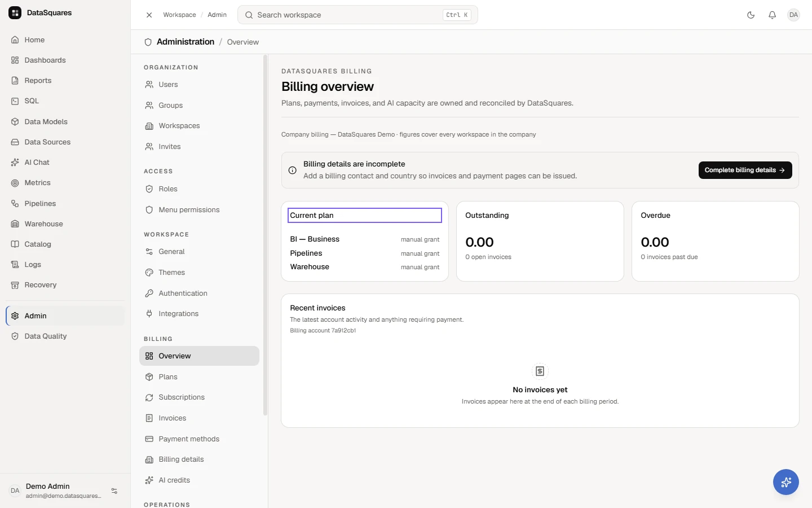The width and height of the screenshot is (812, 508).
Task: Click the Administration breadcrumb title
Action: (x=186, y=42)
